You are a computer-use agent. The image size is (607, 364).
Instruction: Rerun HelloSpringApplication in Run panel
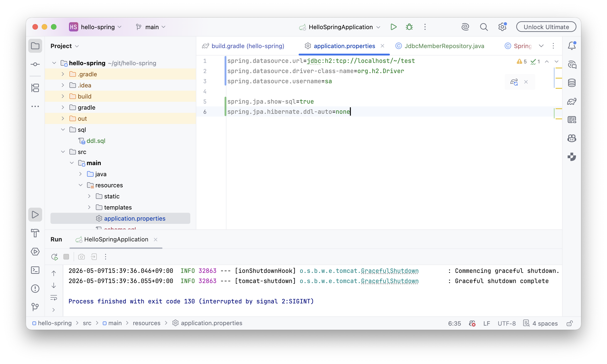coord(54,257)
